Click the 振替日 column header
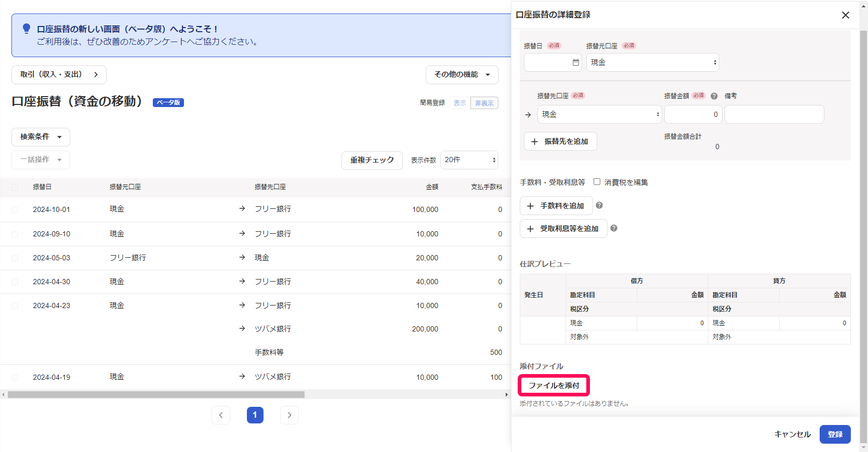Viewport: 868px width, 452px height. (x=42, y=187)
